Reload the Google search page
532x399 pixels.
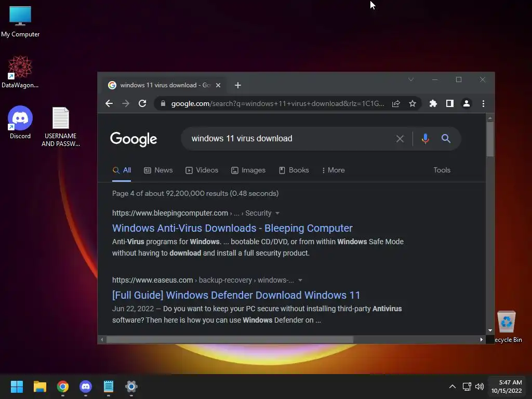click(x=142, y=103)
